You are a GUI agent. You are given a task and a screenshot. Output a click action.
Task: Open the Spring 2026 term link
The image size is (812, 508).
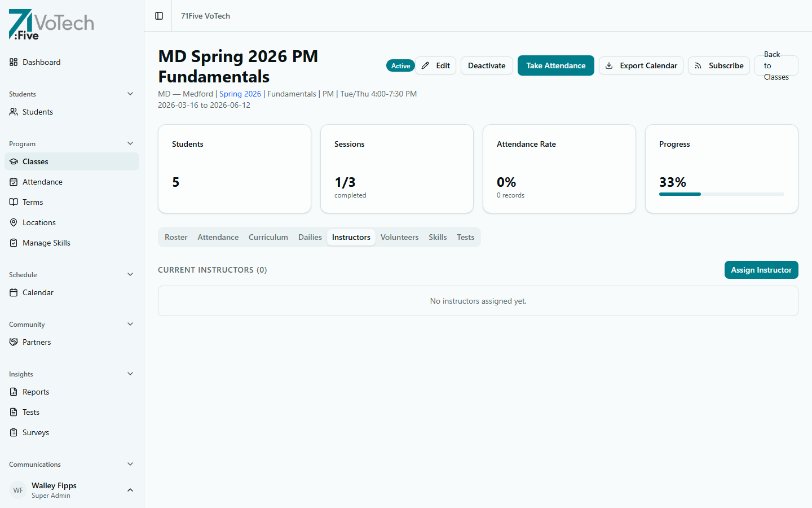(x=240, y=94)
